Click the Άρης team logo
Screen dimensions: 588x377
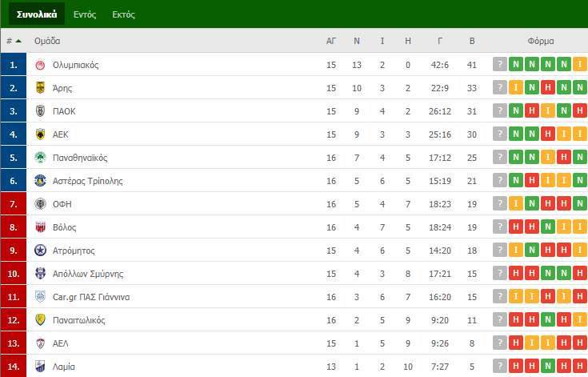pos(40,88)
